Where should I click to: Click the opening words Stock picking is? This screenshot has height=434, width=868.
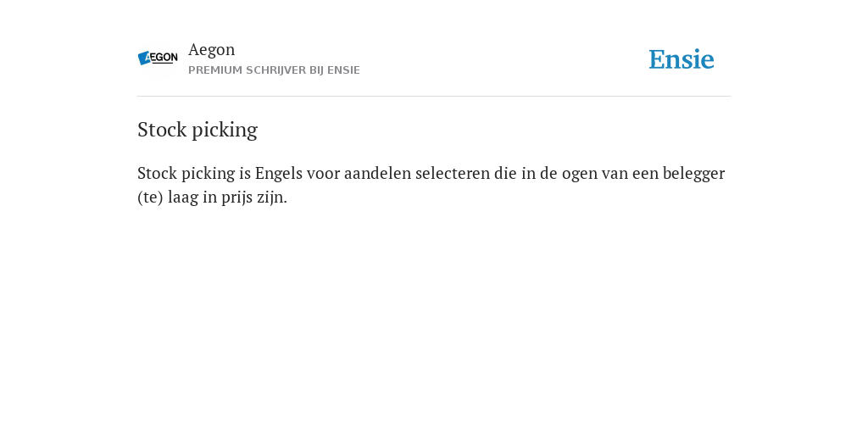[194, 175]
